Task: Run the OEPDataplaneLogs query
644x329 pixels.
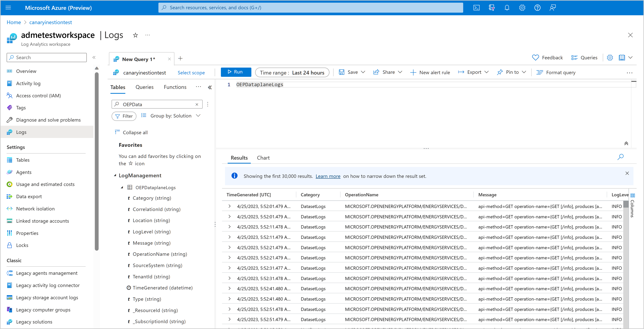Action: [x=236, y=72]
